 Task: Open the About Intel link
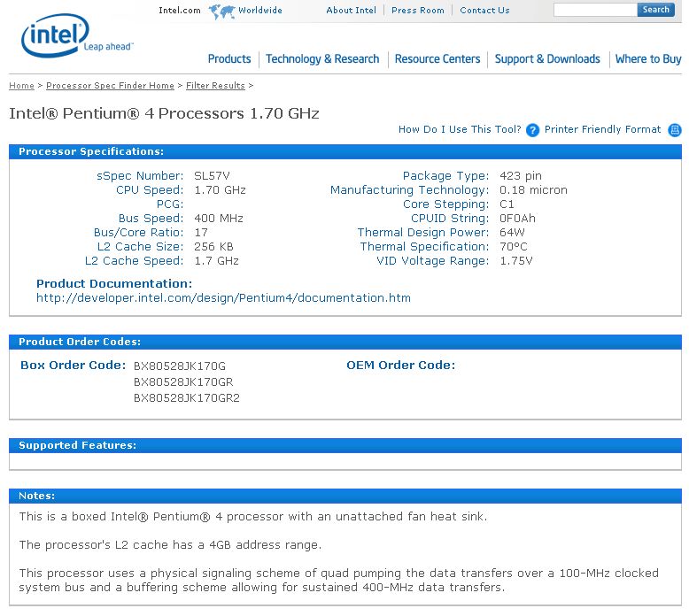[x=351, y=11]
